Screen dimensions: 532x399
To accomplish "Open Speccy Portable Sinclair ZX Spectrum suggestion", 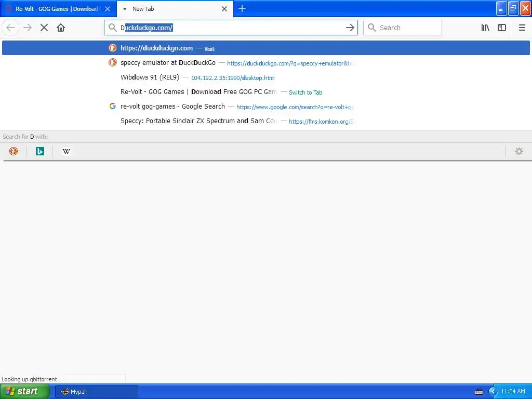I will pos(265,121).
